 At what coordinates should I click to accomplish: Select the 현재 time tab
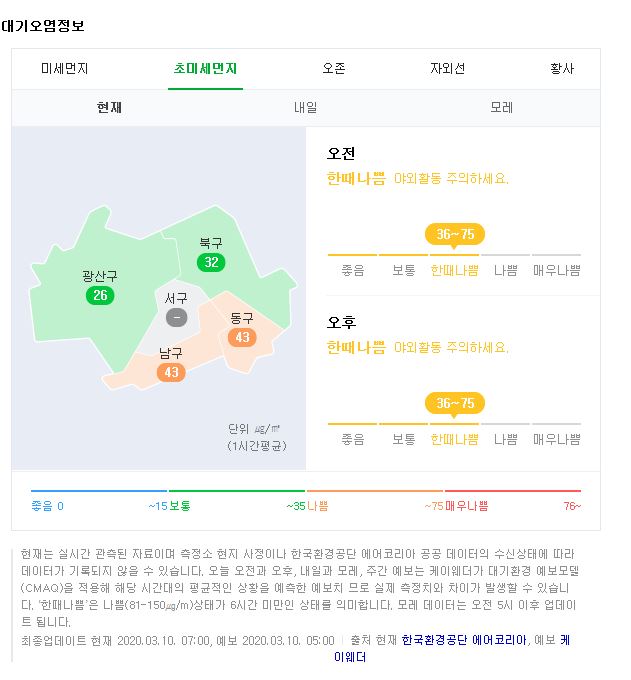tap(109, 108)
